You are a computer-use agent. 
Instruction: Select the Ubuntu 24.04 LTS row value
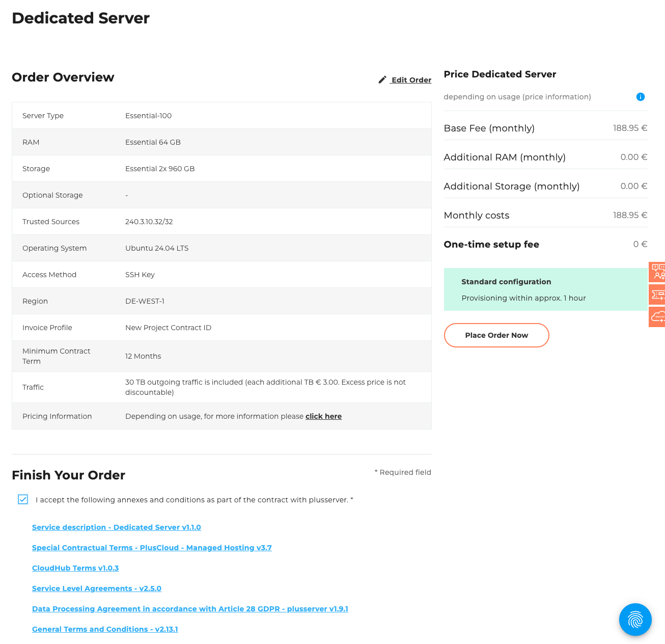(x=157, y=248)
